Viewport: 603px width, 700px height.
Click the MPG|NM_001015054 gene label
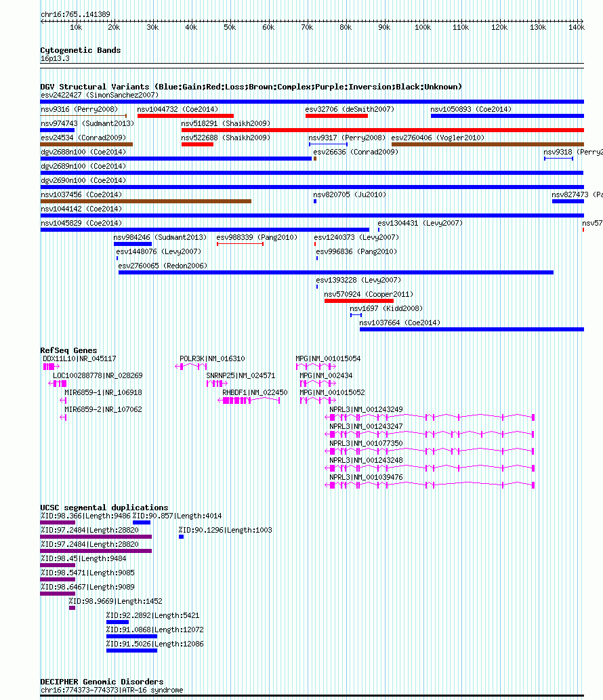328,359
